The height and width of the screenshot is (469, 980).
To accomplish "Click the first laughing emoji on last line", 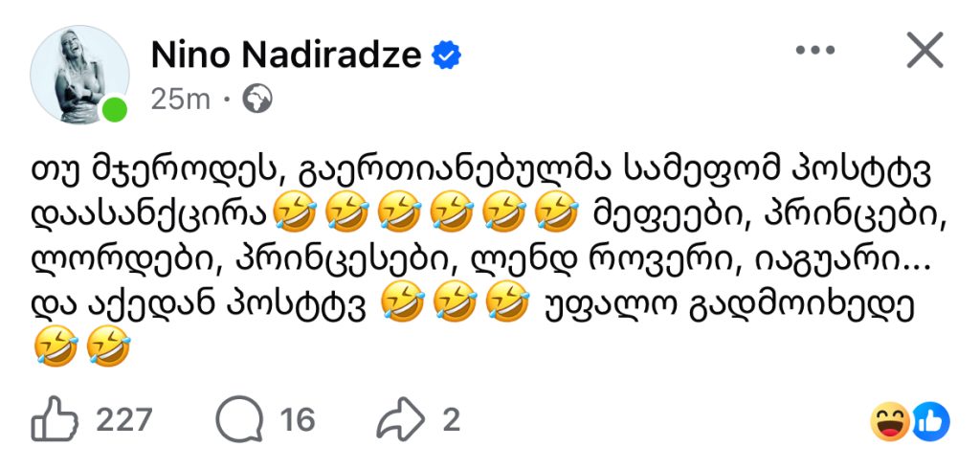I will 54,347.
